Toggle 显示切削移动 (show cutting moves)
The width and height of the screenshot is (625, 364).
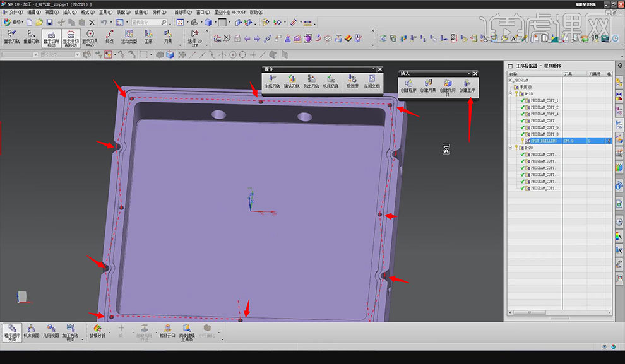pos(51,38)
